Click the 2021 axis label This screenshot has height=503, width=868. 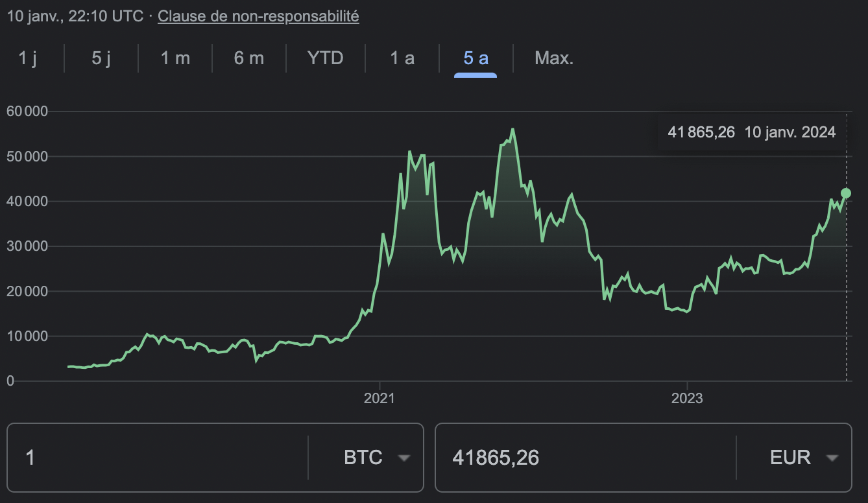tap(380, 399)
